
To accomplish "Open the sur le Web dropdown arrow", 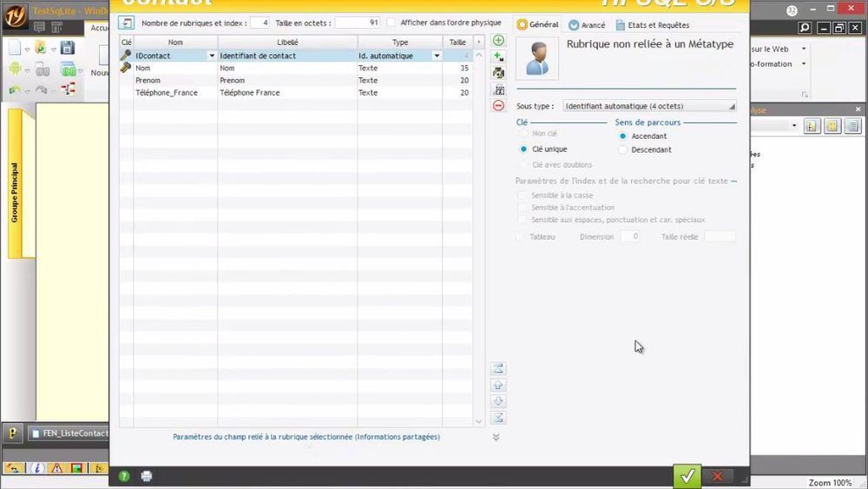I will pos(804,49).
